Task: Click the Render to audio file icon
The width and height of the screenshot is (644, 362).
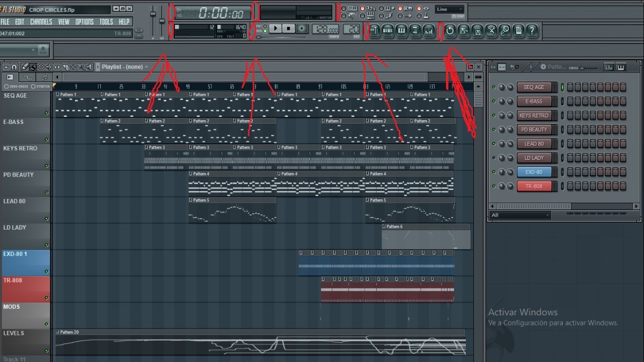Action: click(x=477, y=31)
